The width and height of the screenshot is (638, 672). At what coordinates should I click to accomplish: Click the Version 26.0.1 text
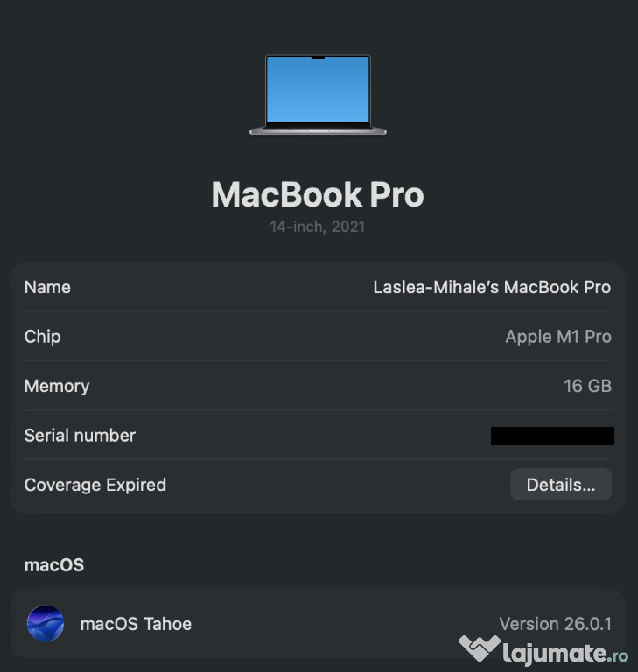click(x=555, y=624)
